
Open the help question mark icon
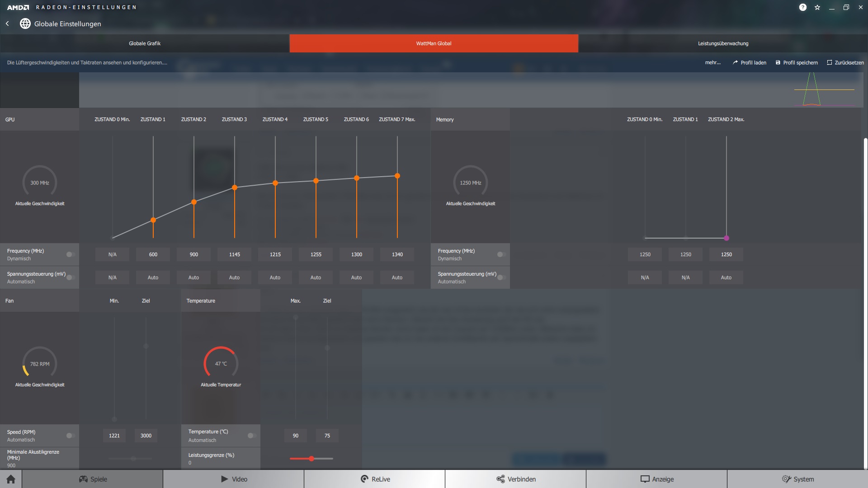tap(802, 7)
